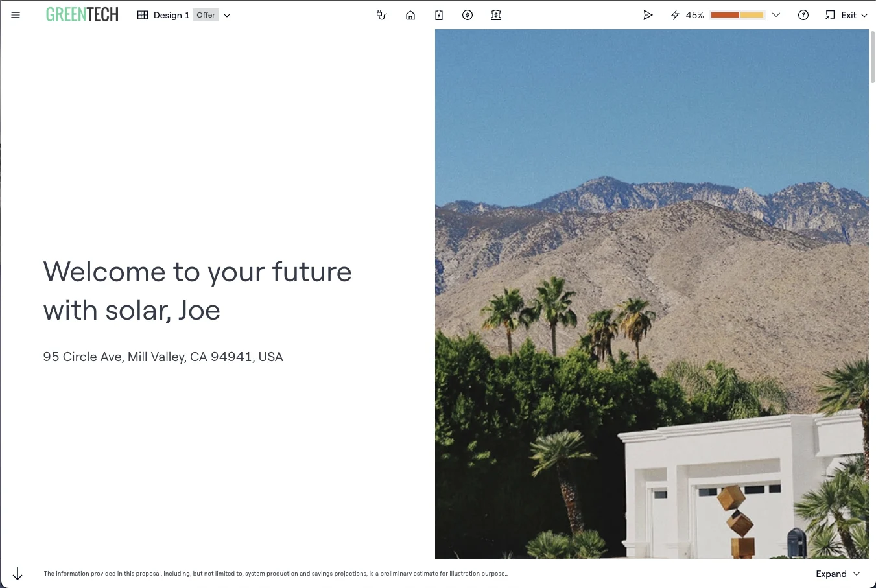Click the desert house hero image

[652, 294]
